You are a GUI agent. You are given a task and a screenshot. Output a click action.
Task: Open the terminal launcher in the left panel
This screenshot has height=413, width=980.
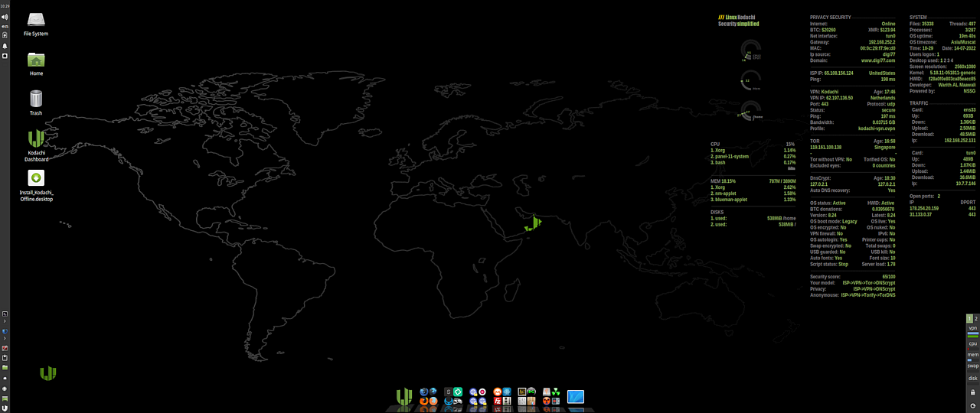pos(5,314)
